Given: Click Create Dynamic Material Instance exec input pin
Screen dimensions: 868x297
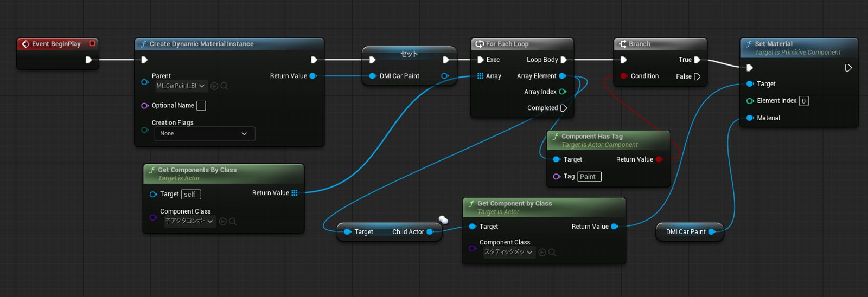Looking at the screenshot, I should click(x=144, y=60).
